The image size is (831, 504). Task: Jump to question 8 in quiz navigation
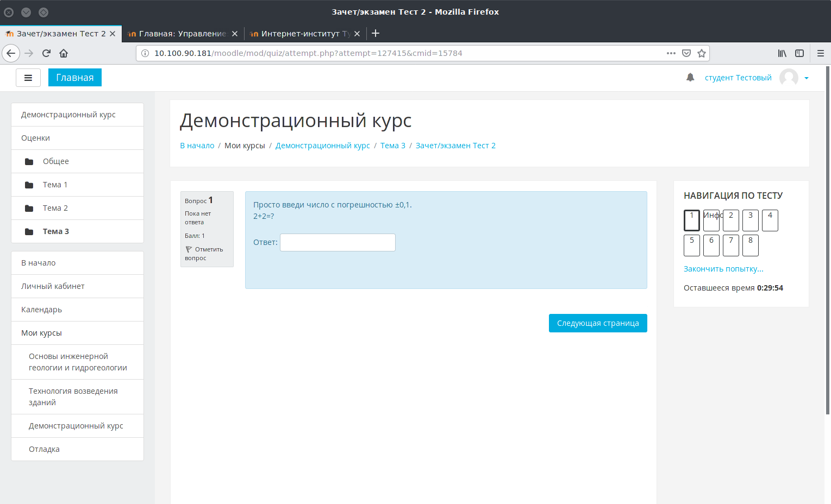pos(751,245)
